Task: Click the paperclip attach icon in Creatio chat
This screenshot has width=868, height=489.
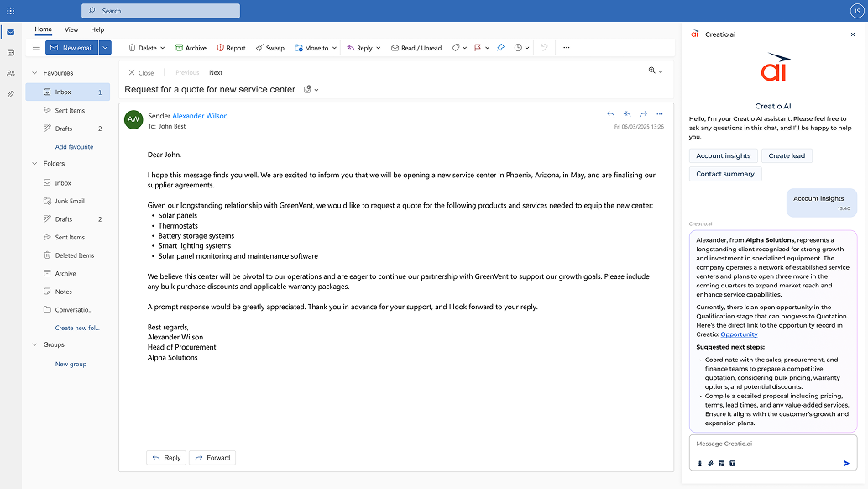Action: (x=710, y=463)
